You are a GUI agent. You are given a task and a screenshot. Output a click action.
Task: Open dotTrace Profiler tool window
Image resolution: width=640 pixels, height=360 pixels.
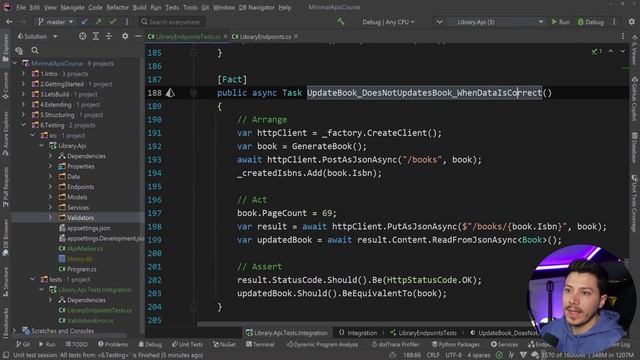click(395, 344)
